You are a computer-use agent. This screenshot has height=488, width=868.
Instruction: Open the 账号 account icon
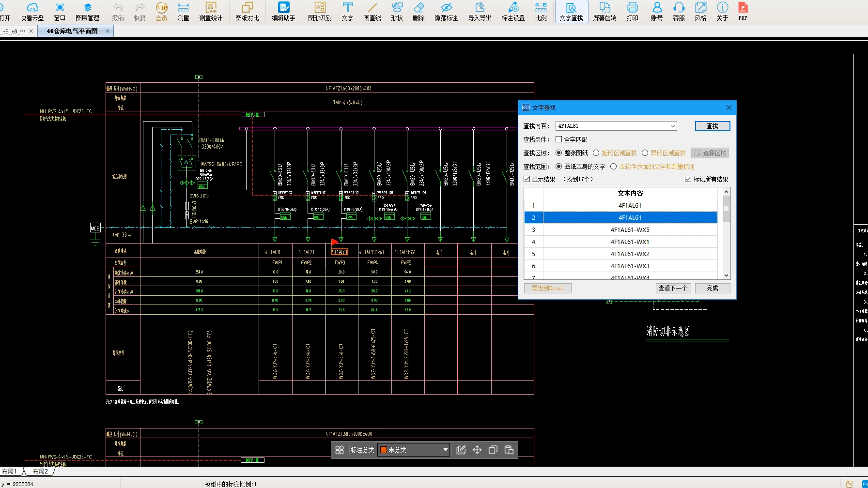(x=657, y=12)
